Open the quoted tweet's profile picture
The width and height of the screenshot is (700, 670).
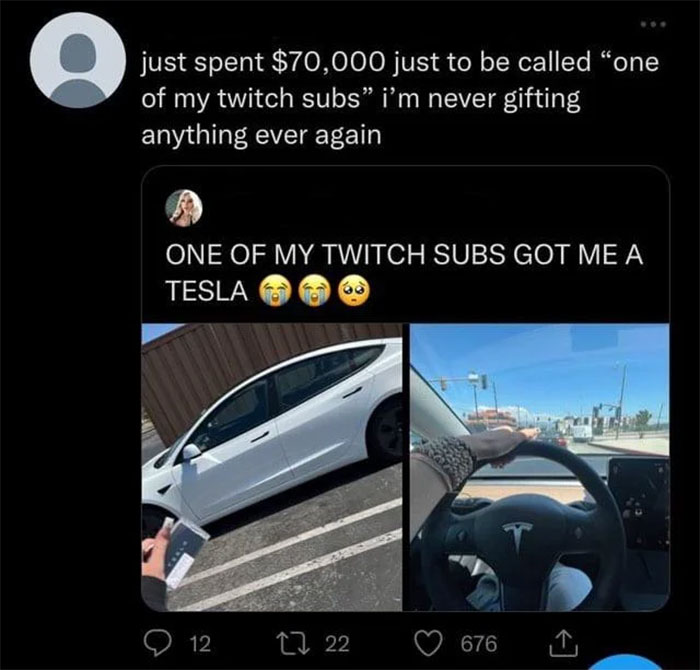pyautogui.click(x=183, y=208)
